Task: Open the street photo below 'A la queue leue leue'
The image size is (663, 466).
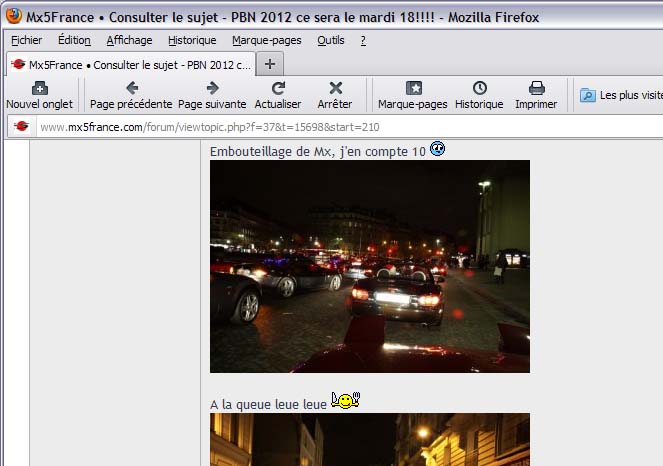Action: pos(370,440)
